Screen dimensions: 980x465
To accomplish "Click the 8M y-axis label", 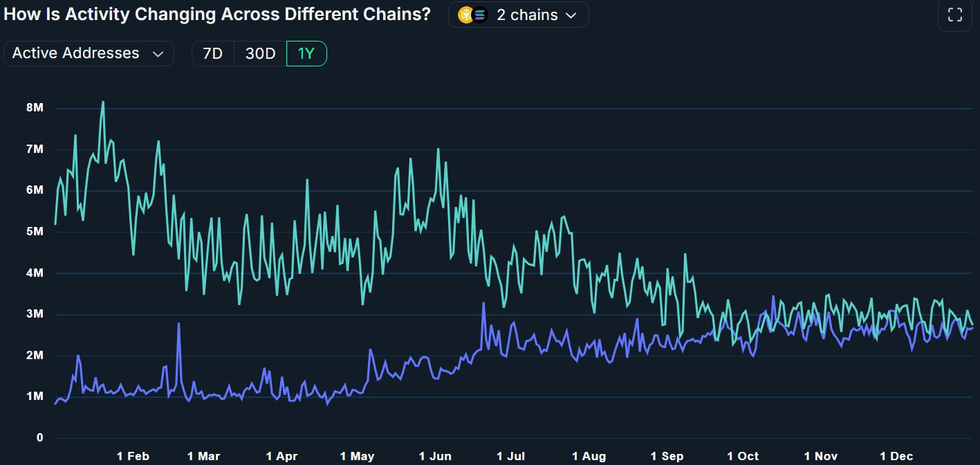I will [35, 108].
